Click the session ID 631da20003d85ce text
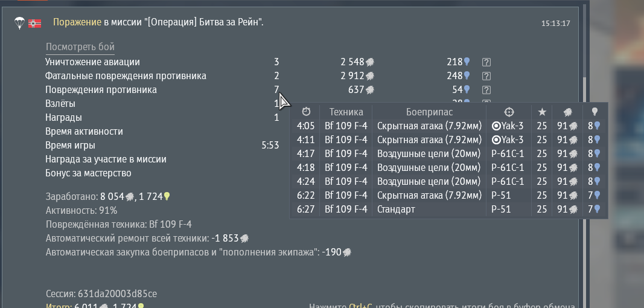 click(117, 294)
